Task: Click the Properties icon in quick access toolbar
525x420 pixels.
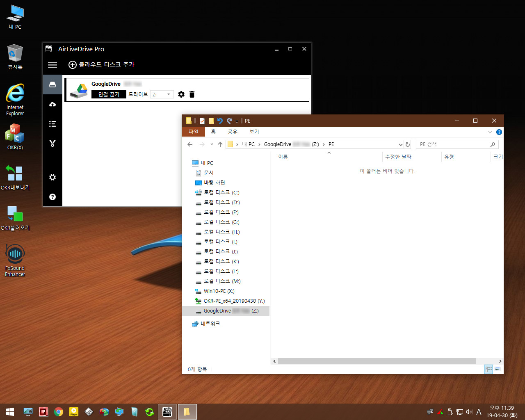Action: [202, 121]
